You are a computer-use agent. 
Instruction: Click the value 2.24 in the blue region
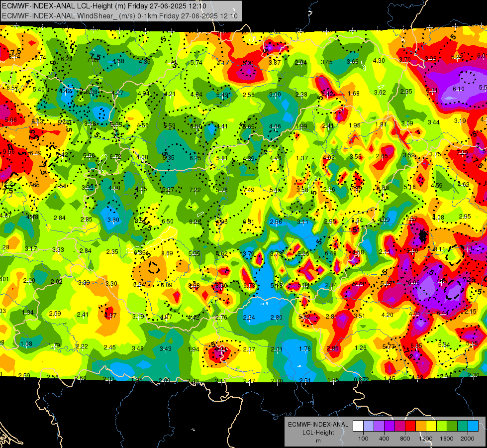(249, 318)
